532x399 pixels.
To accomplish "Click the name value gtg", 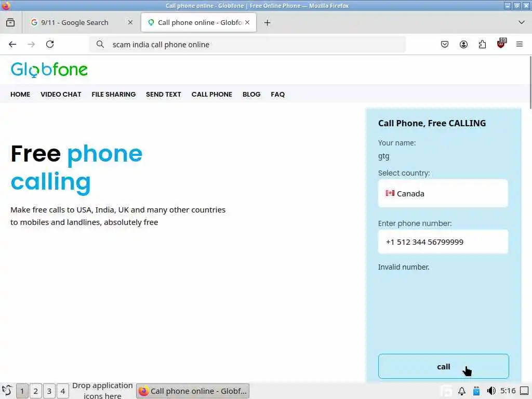I will click(x=384, y=156).
